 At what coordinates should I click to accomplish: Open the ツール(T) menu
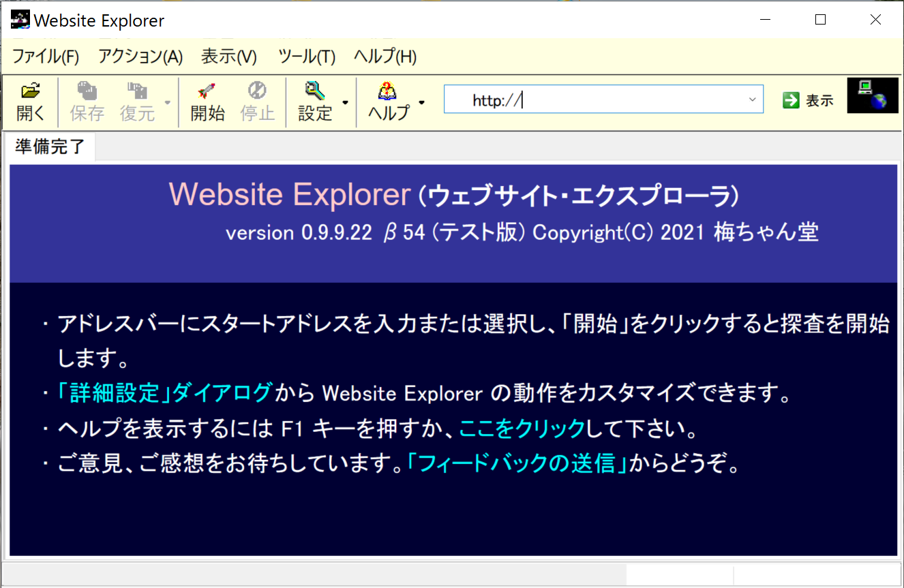[307, 57]
